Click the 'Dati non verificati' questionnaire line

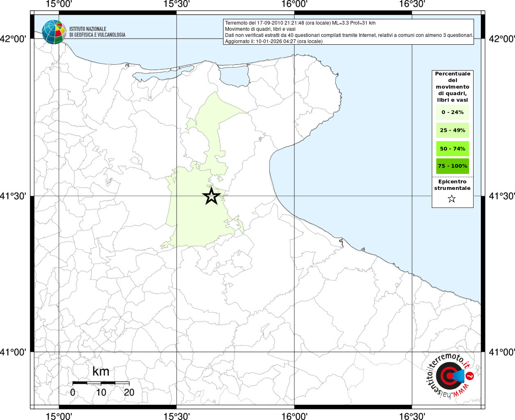pos(349,35)
